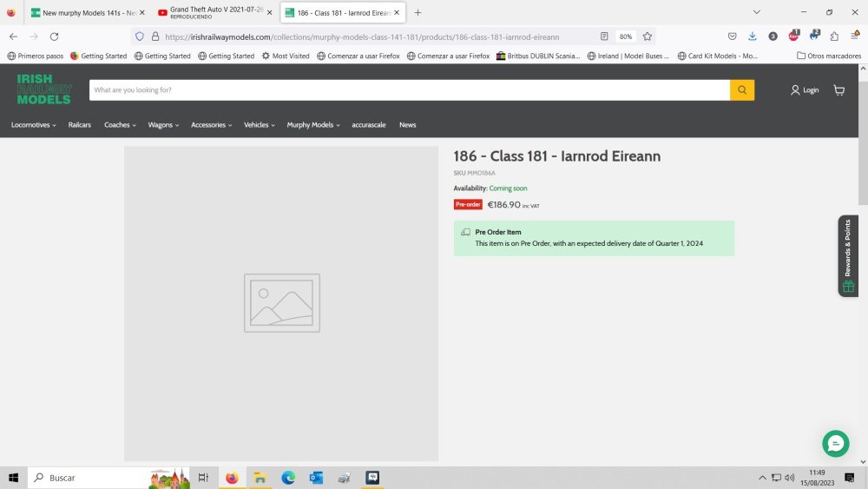Toggle reader view icon in address bar
Screen dimensions: 868x489
[x=604, y=36]
